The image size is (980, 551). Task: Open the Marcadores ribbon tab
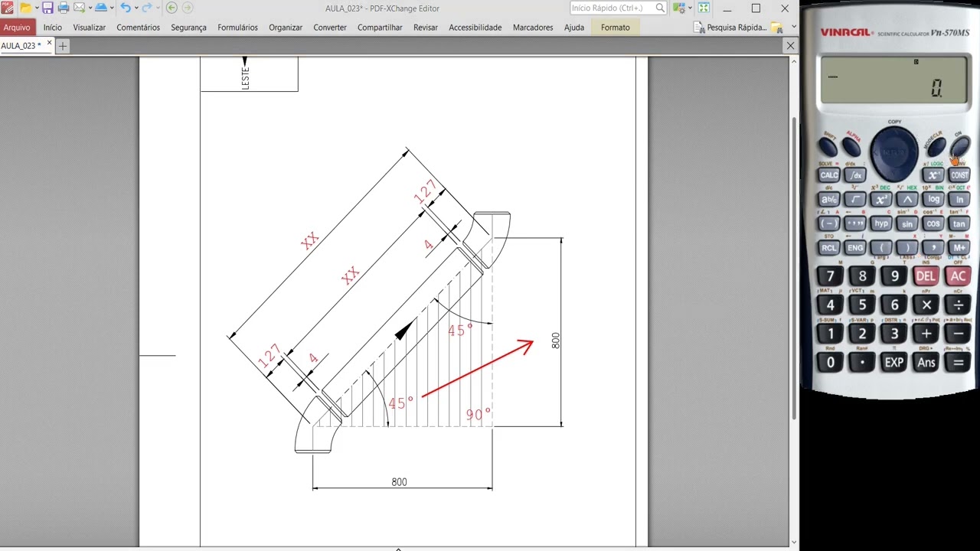point(533,28)
